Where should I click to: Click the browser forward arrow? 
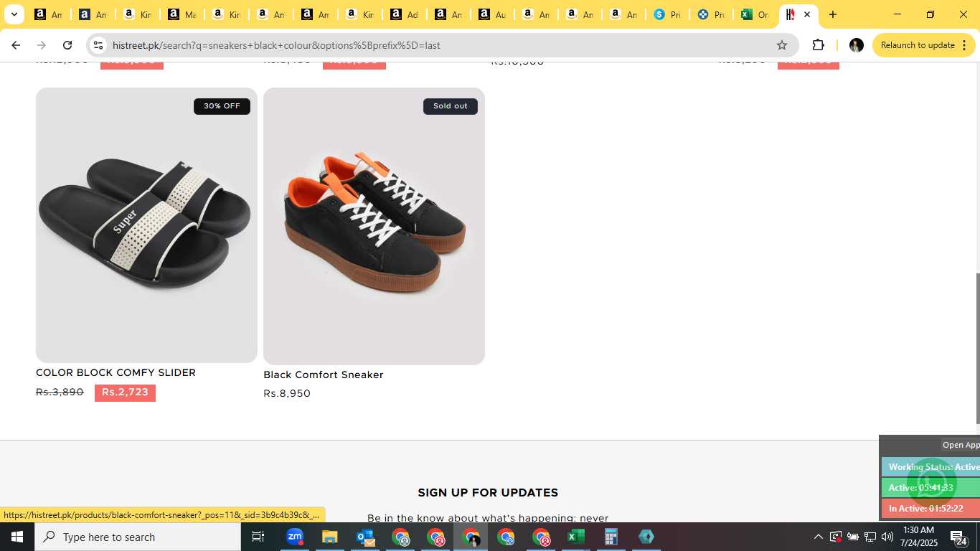42,45
